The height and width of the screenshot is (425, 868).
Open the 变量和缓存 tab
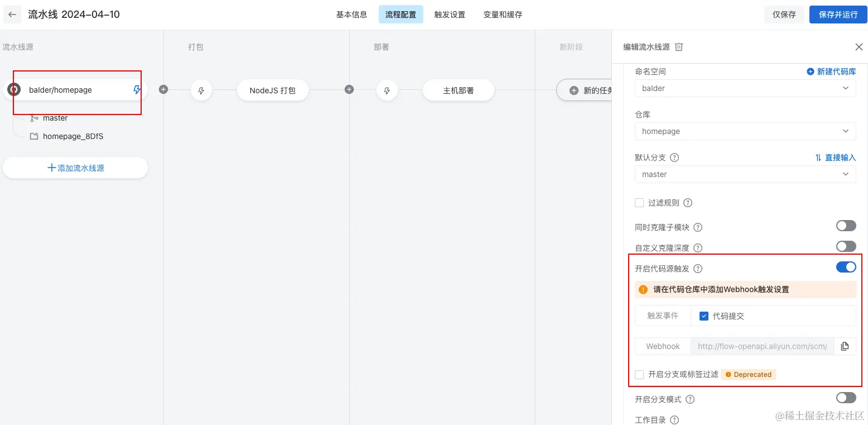coord(503,15)
